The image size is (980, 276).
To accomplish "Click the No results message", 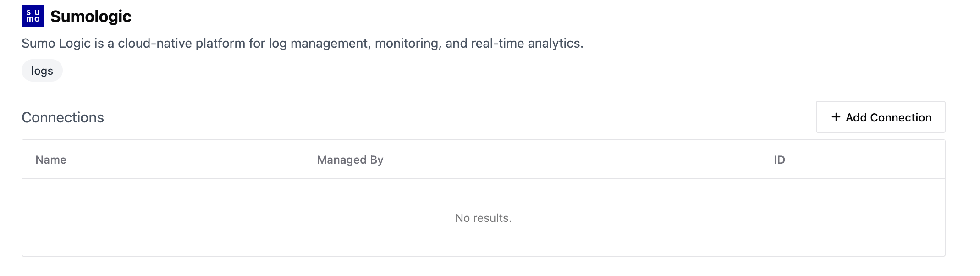I will pos(483,218).
